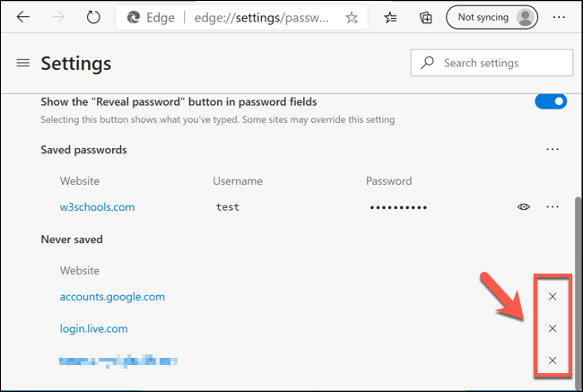Open the Settings hamburger menu

point(23,64)
